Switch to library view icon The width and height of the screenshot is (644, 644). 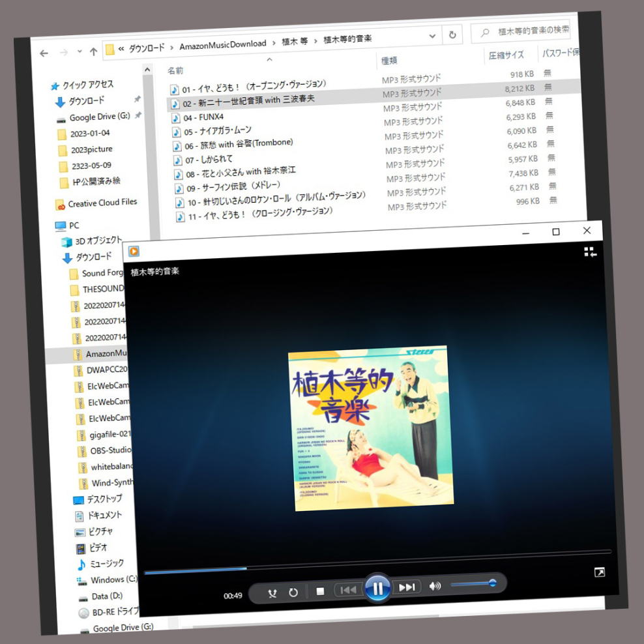tap(590, 252)
